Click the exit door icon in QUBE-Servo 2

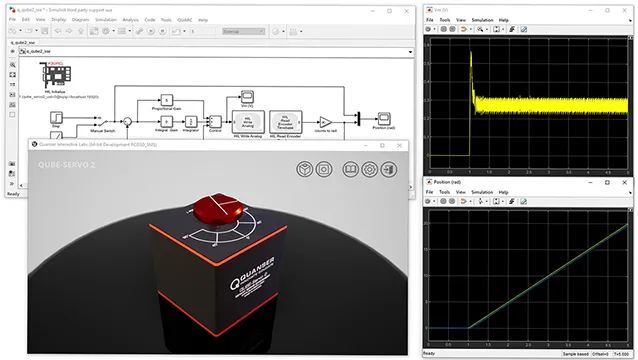(x=389, y=169)
